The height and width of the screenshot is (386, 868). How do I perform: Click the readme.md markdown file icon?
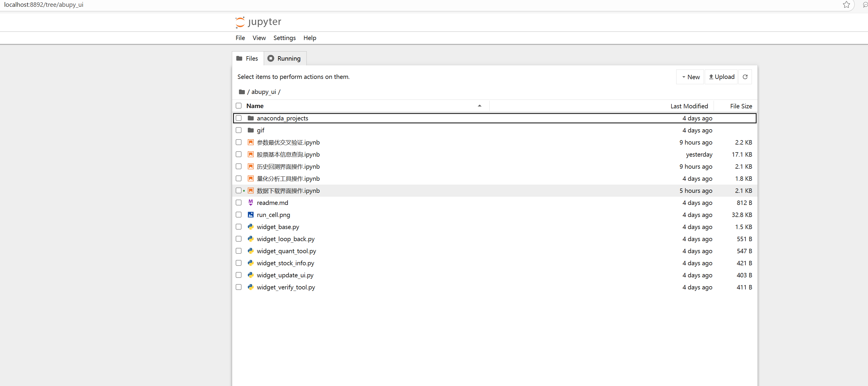251,203
